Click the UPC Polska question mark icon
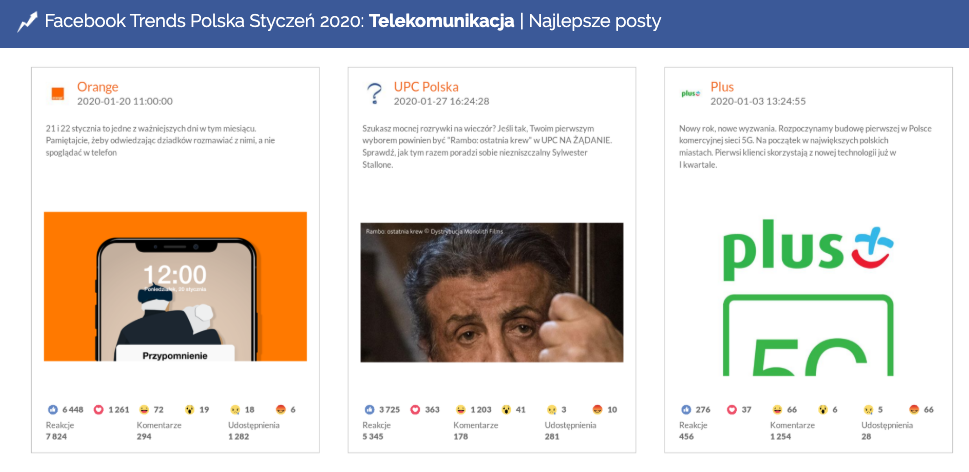The image size is (969, 472). (x=374, y=94)
